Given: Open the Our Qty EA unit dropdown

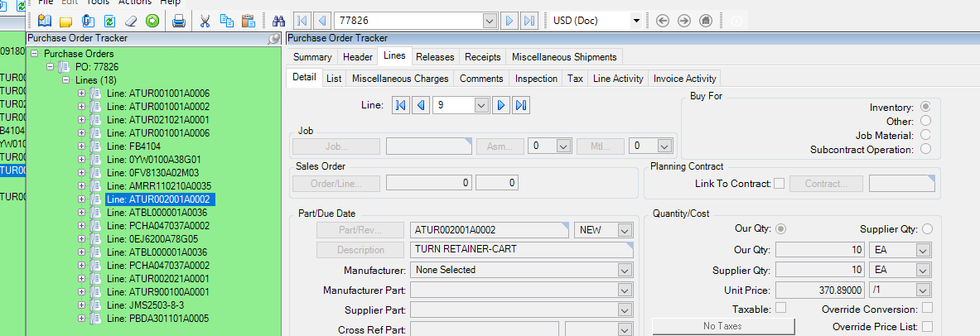Looking at the screenshot, I should pyautogui.click(x=923, y=250).
